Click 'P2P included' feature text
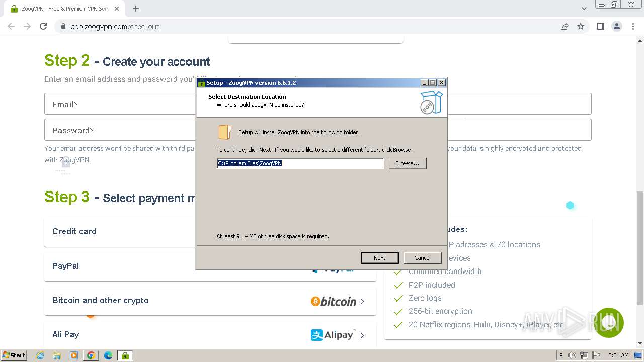Screen dimensions: 644x362 point(432,285)
